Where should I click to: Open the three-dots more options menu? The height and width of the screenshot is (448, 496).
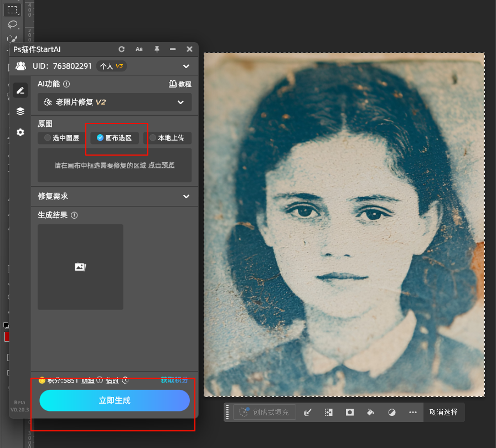click(413, 412)
